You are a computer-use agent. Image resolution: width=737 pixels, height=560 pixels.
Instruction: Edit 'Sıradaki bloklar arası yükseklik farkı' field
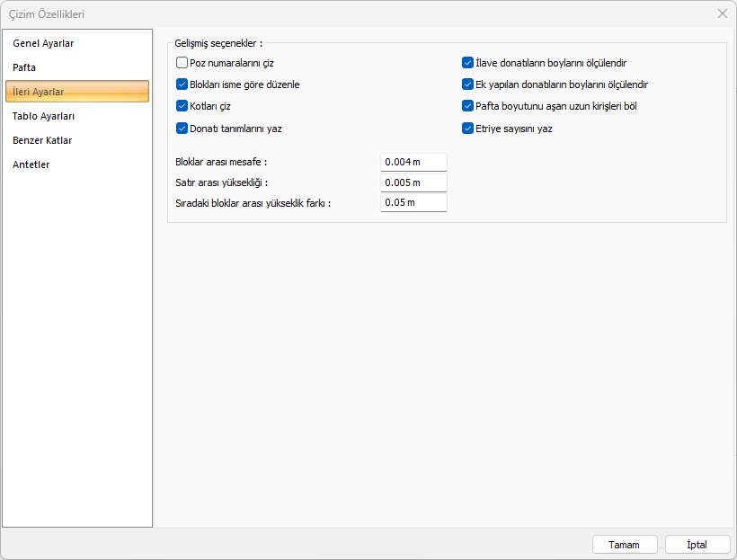tap(413, 202)
